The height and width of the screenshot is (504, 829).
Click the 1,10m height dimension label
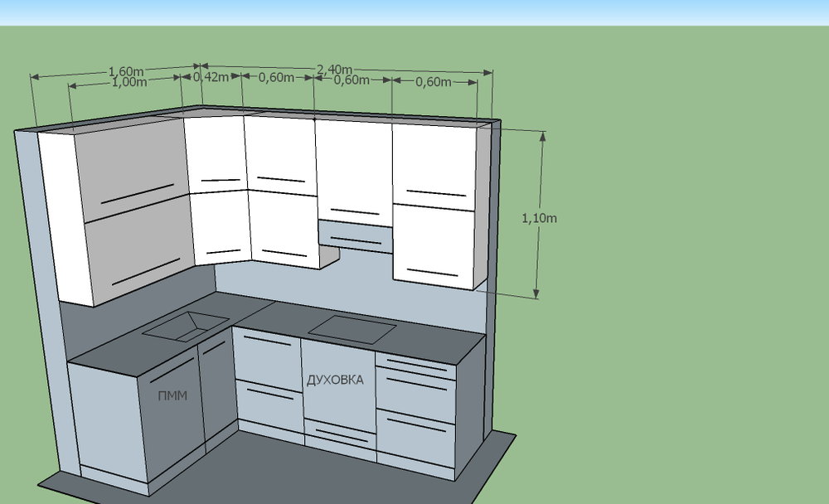[541, 216]
